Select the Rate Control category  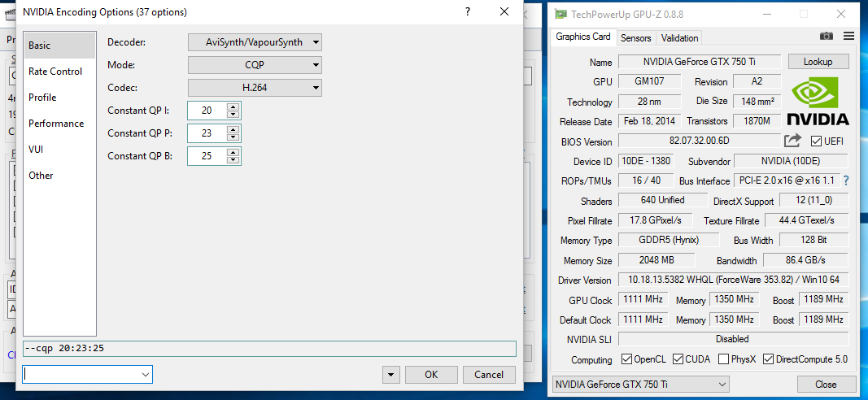tap(59, 72)
